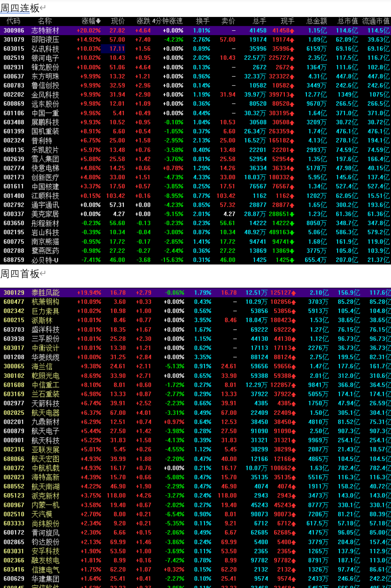Click the sort arrow beside 涨幅 header

(98, 21)
